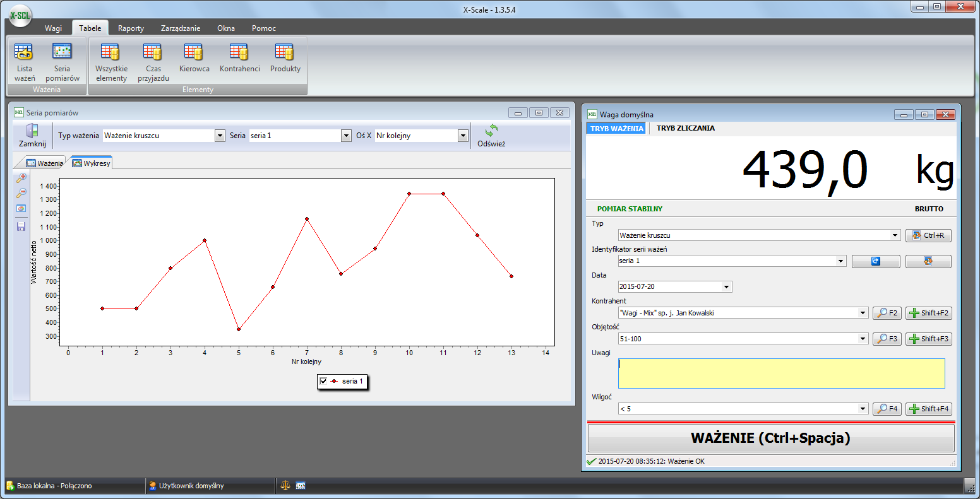The height and width of the screenshot is (499, 980).
Task: Save the chart using floppy disk icon
Action: pyautogui.click(x=21, y=226)
